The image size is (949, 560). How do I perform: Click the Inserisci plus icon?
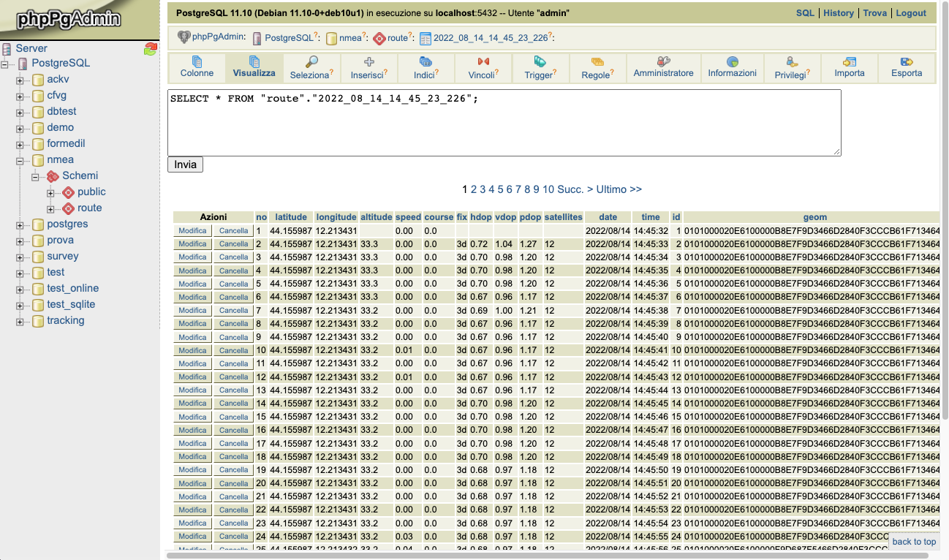[x=369, y=61]
